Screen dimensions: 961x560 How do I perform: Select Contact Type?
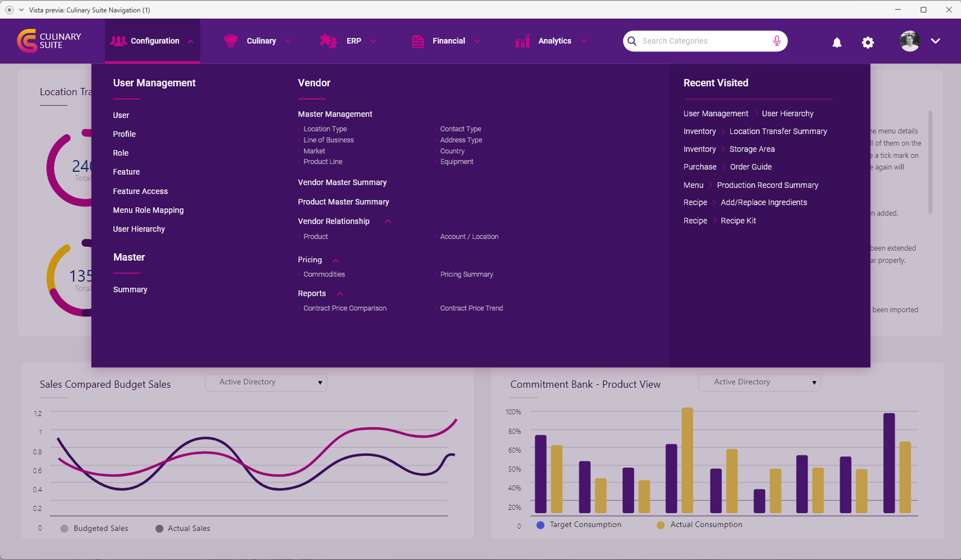click(460, 129)
